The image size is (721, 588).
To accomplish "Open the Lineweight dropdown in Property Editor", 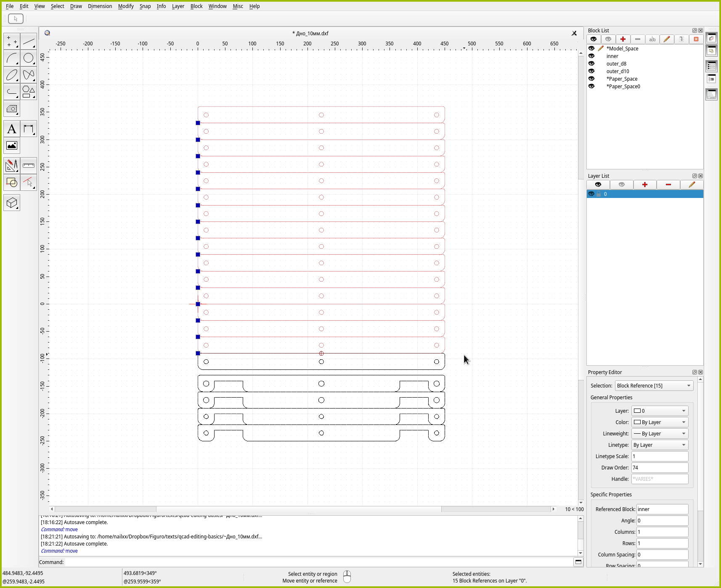I will [x=660, y=433].
